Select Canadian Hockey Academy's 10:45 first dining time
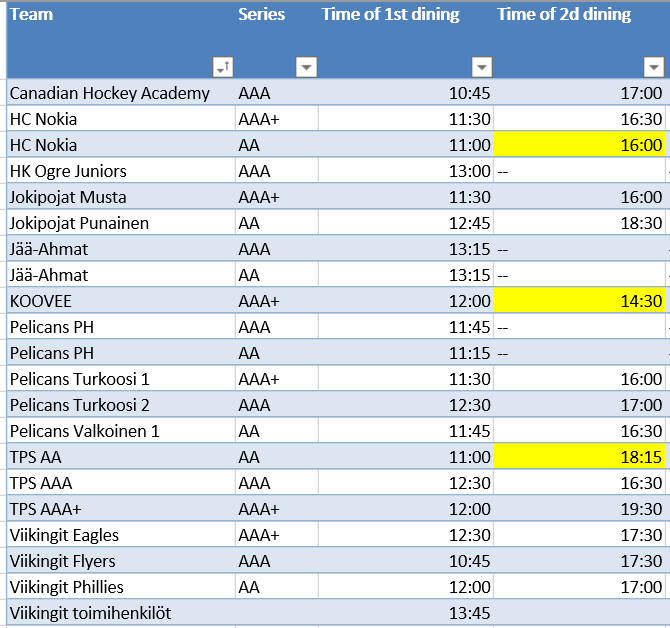Screen dimensions: 670x628 (406, 93)
